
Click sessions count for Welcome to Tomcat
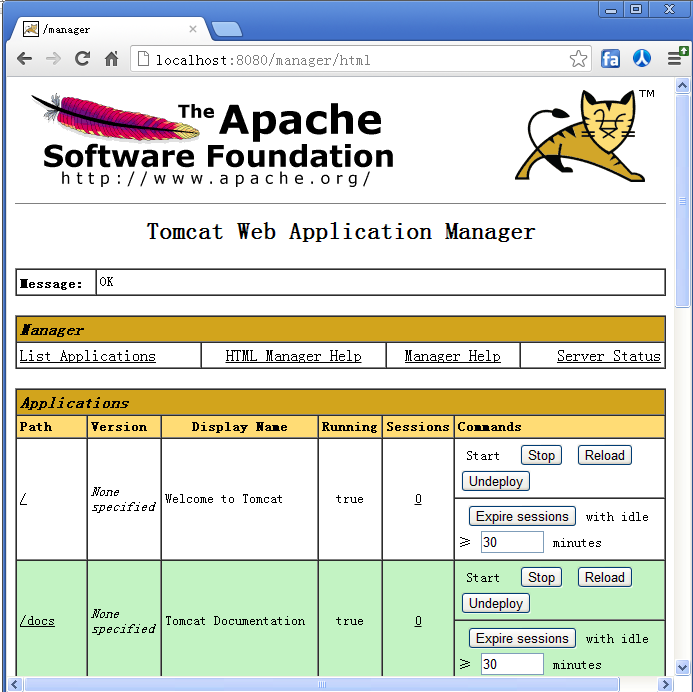coord(418,499)
